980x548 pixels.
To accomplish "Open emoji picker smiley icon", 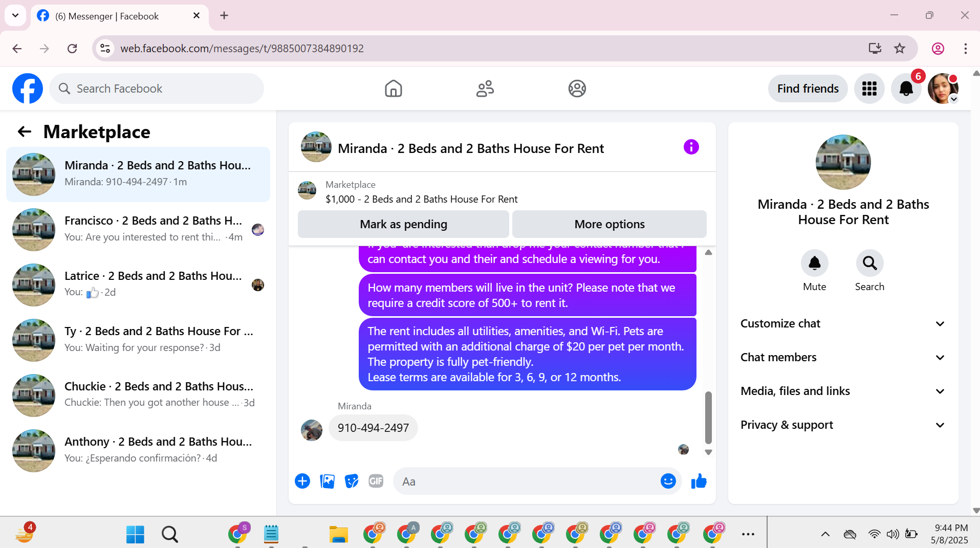I will click(x=668, y=481).
